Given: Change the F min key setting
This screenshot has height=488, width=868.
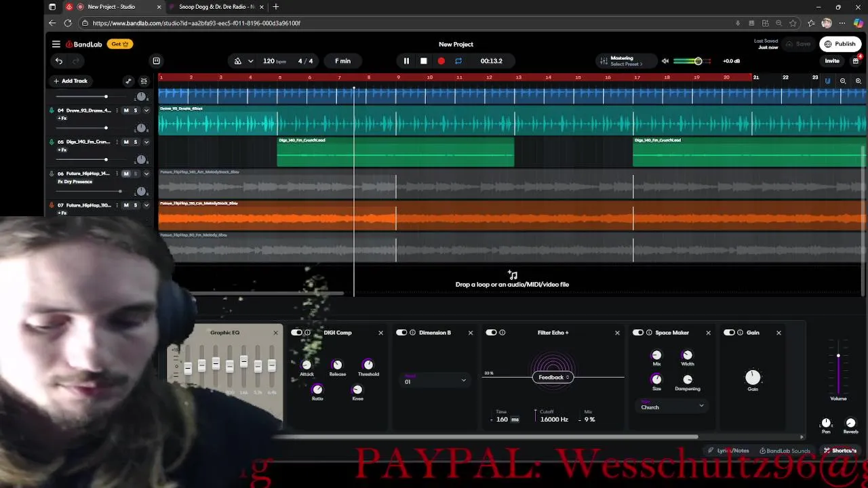Looking at the screenshot, I should point(342,61).
